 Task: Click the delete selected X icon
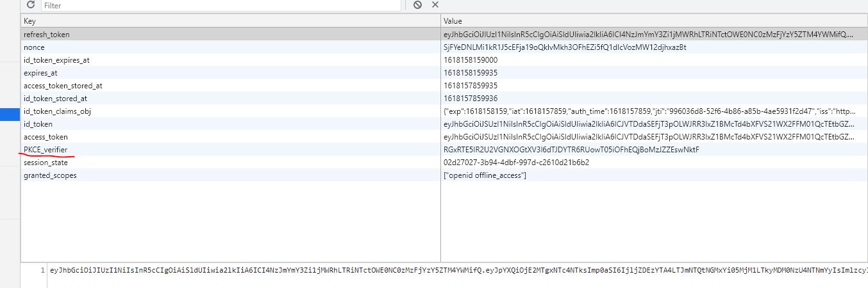coord(435,4)
